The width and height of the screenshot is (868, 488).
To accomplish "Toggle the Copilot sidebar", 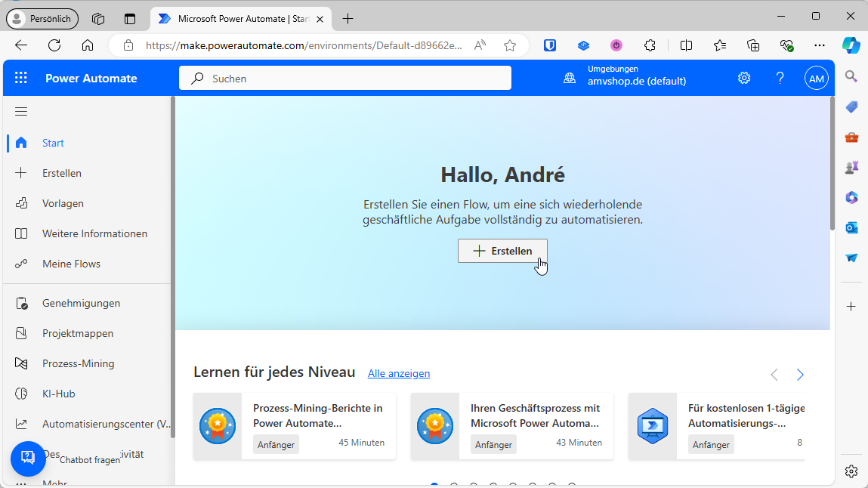I will pos(851,45).
